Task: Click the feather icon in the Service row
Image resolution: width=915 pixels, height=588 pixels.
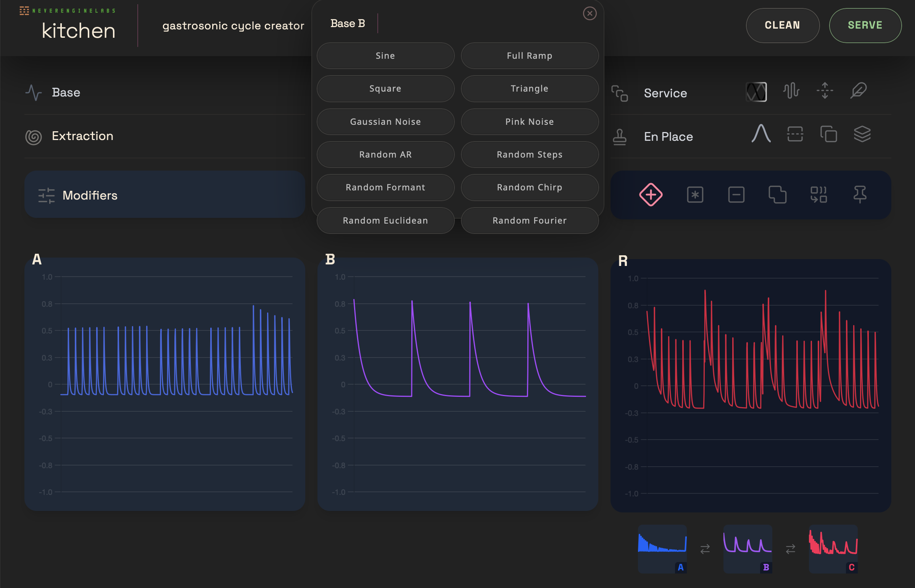Action: point(858,91)
